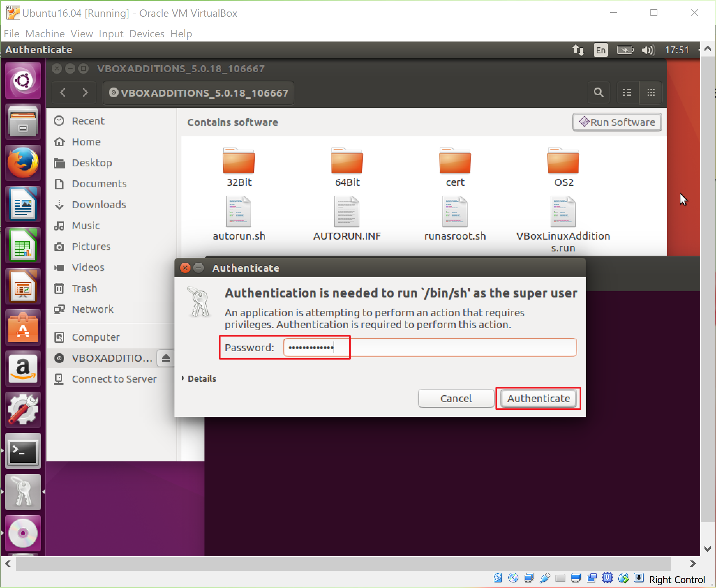Viewport: 716px width, 588px height.
Task: Open System Settings from the dock
Action: pyautogui.click(x=23, y=410)
